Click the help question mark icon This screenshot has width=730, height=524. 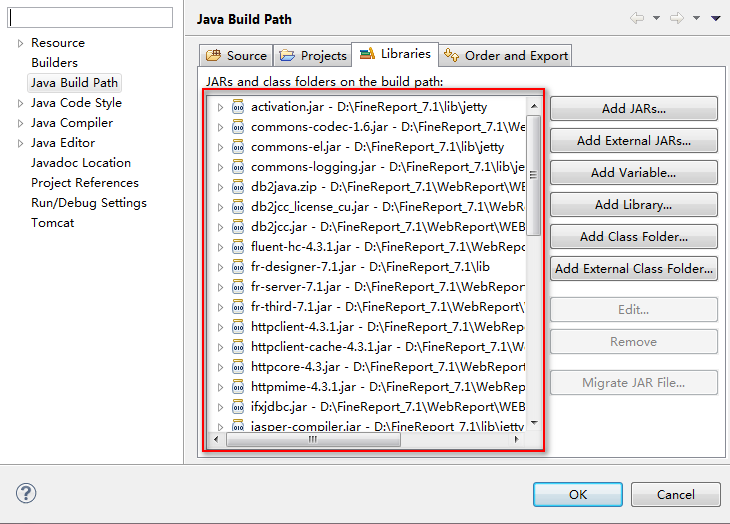click(x=26, y=493)
